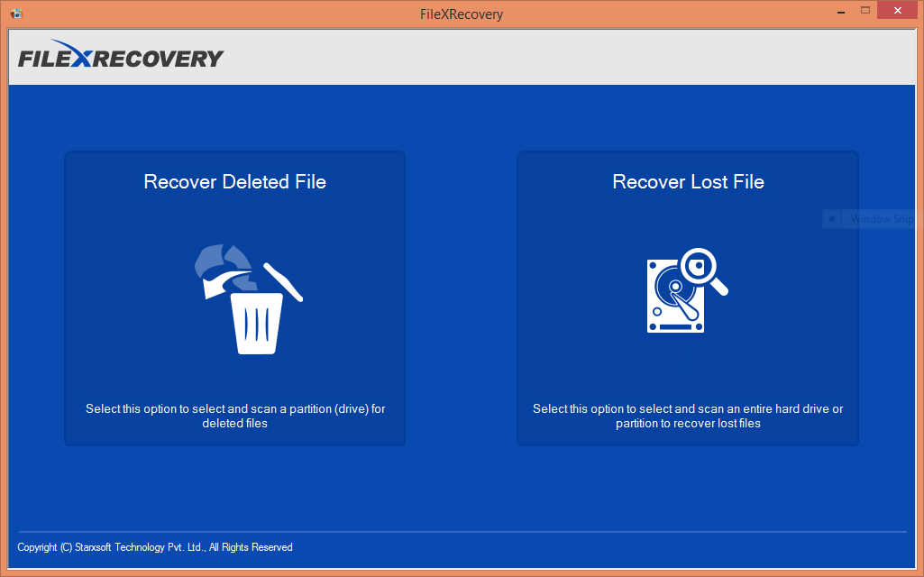Click the hard drive scan icon
The height and width of the screenshot is (577, 924).
[673, 297]
